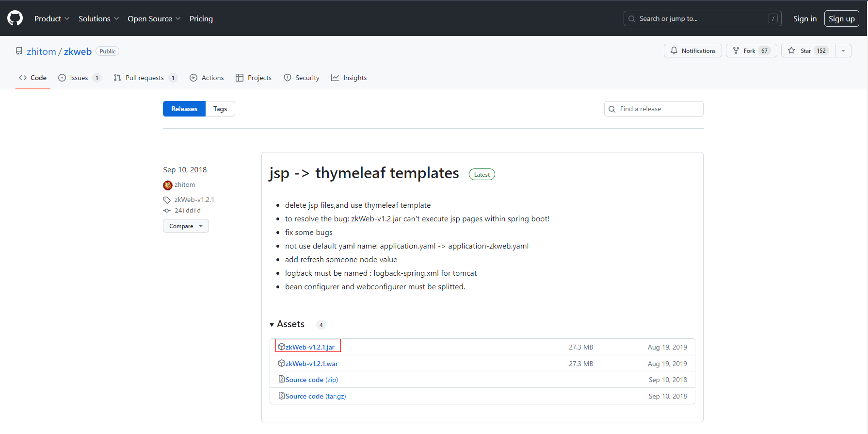Click the commit icon beside 24fddfd
Screen dimensions: 868x434
pos(167,211)
